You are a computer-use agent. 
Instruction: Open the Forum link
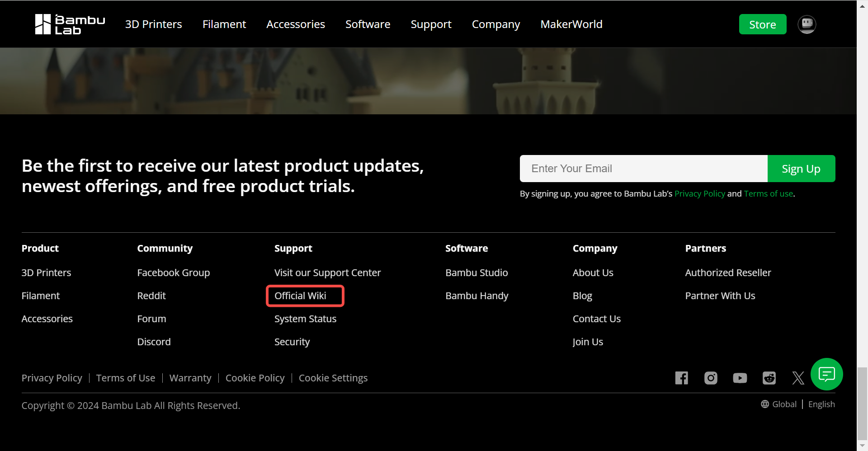152,319
